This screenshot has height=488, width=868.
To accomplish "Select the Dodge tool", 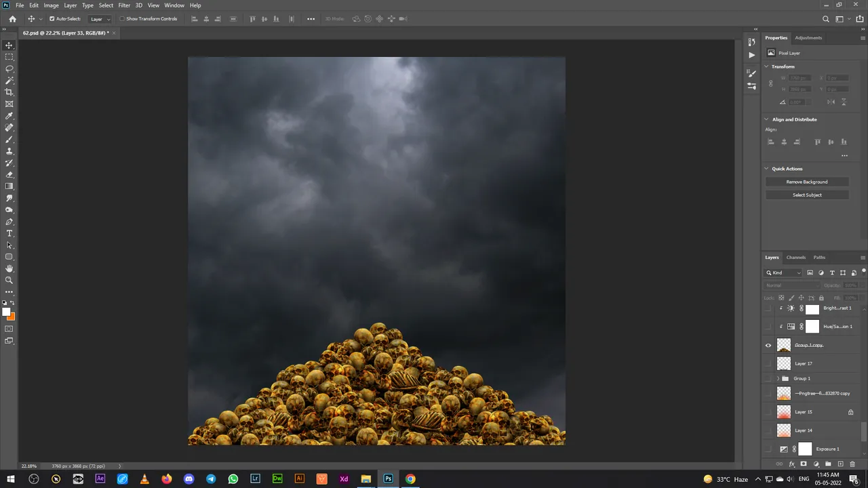I will (x=9, y=209).
